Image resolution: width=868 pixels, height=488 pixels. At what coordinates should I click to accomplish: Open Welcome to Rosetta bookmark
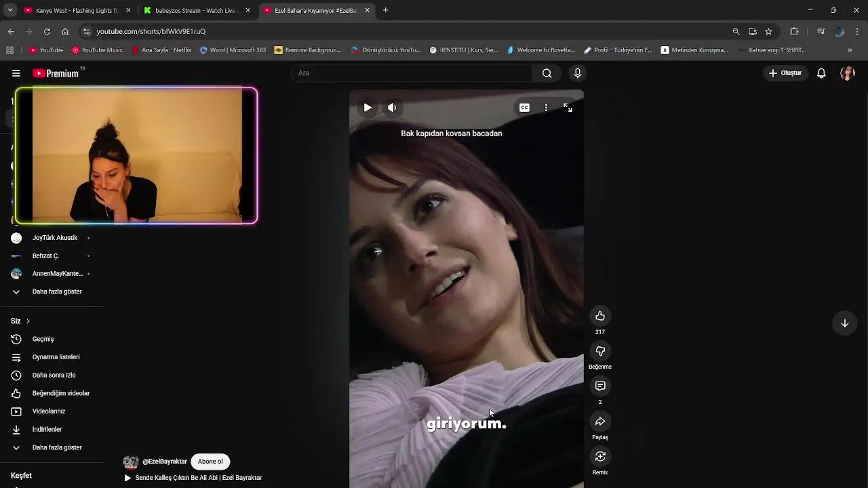(541, 50)
